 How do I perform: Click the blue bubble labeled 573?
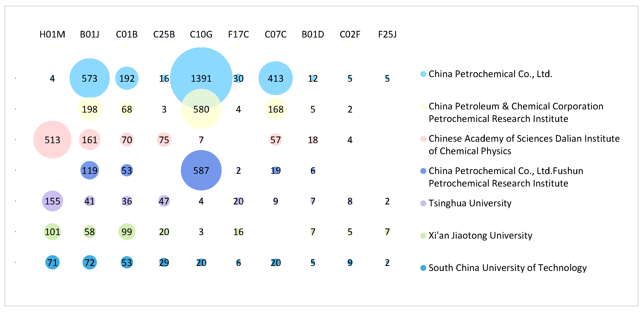click(x=89, y=78)
